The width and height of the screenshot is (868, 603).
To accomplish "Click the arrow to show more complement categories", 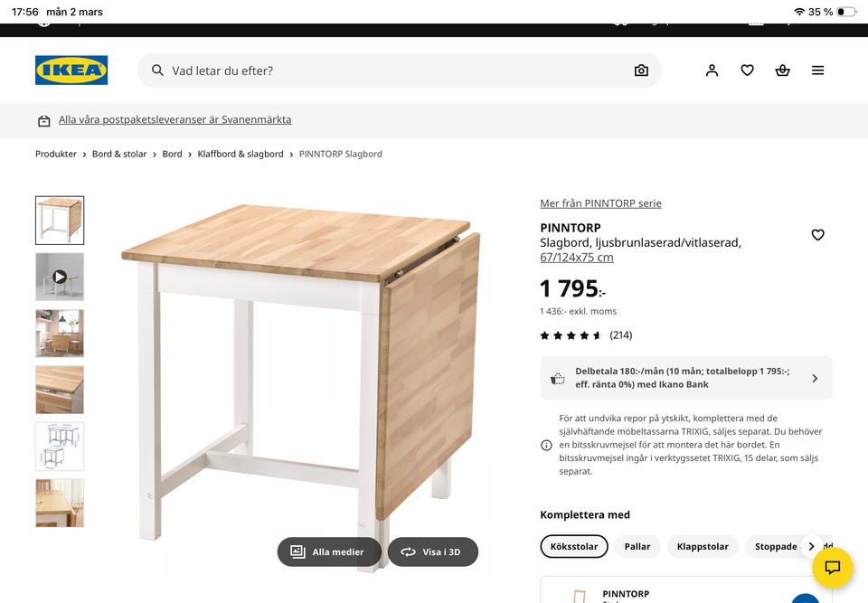I will [812, 546].
